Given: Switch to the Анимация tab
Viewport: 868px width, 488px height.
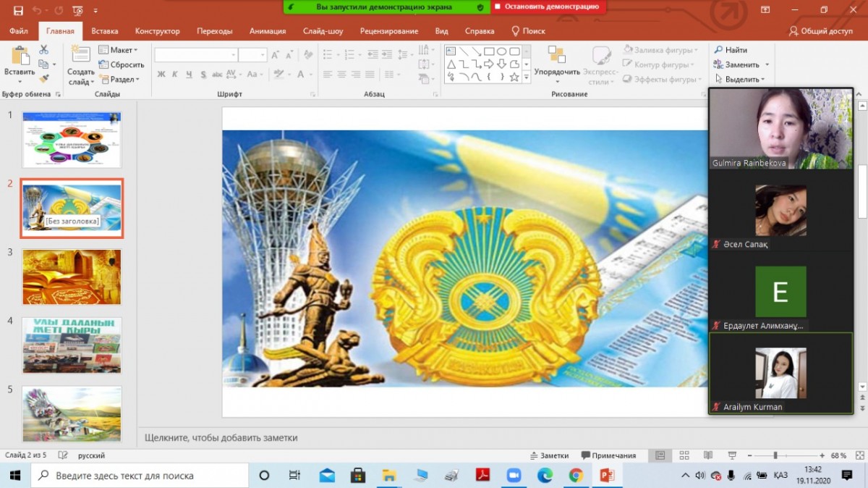Looking at the screenshot, I should tap(268, 31).
